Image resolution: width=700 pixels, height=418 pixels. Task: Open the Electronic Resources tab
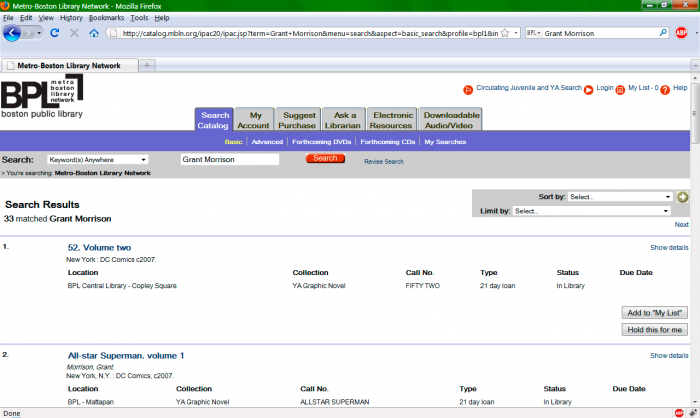[x=392, y=120]
